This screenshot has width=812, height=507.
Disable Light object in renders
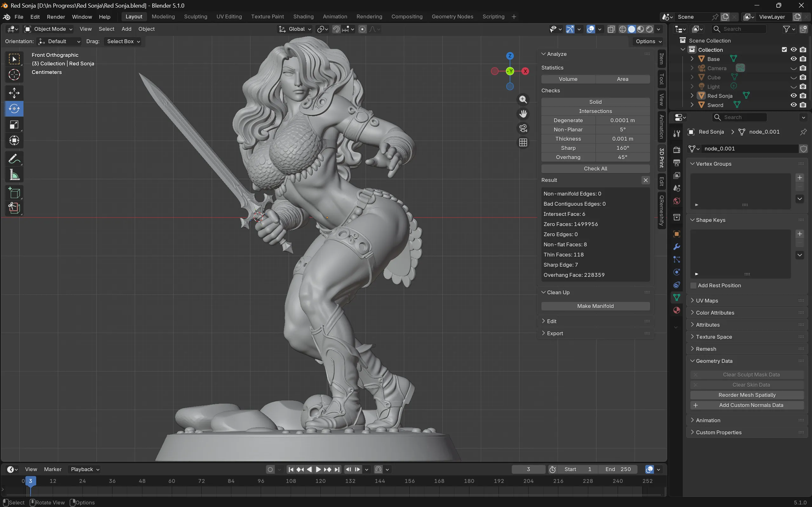coord(803,87)
